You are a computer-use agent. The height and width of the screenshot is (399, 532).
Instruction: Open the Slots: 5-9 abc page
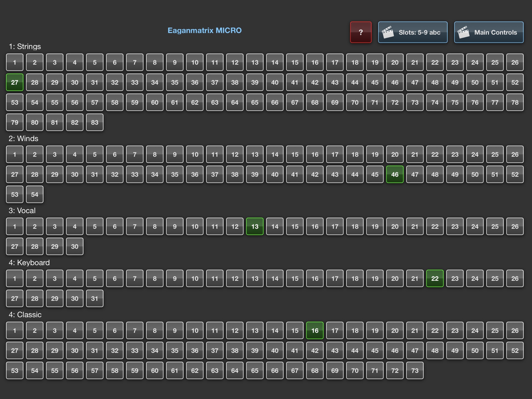tap(413, 32)
